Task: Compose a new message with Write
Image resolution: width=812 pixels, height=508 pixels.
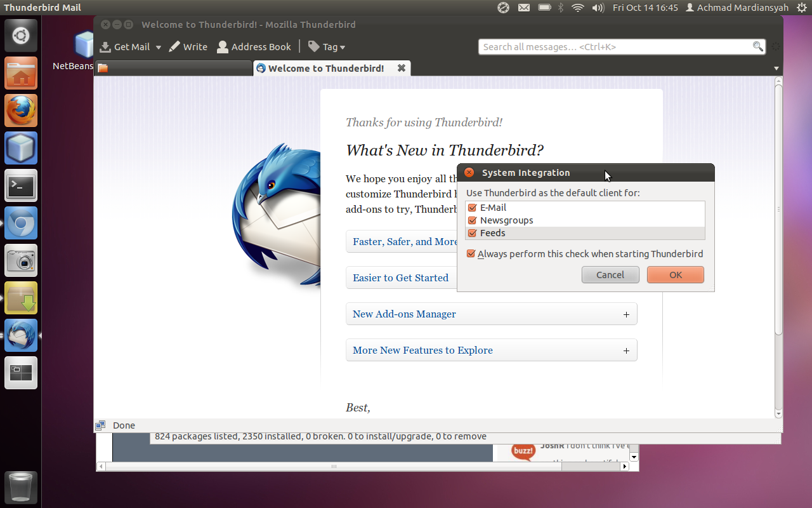Action: tap(188, 47)
